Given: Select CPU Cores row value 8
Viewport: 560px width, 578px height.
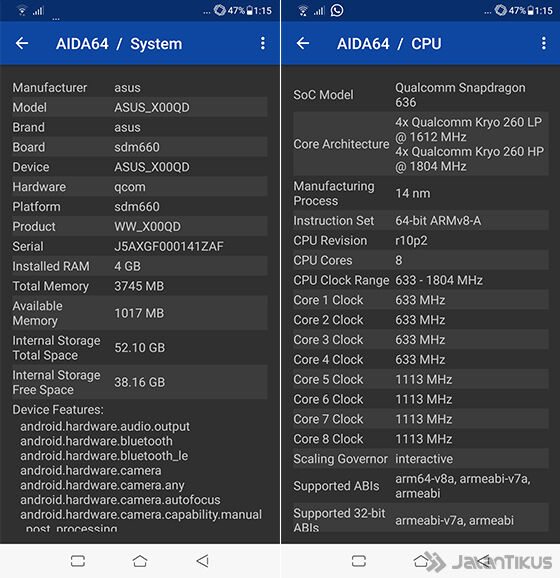Looking at the screenshot, I should (x=421, y=261).
